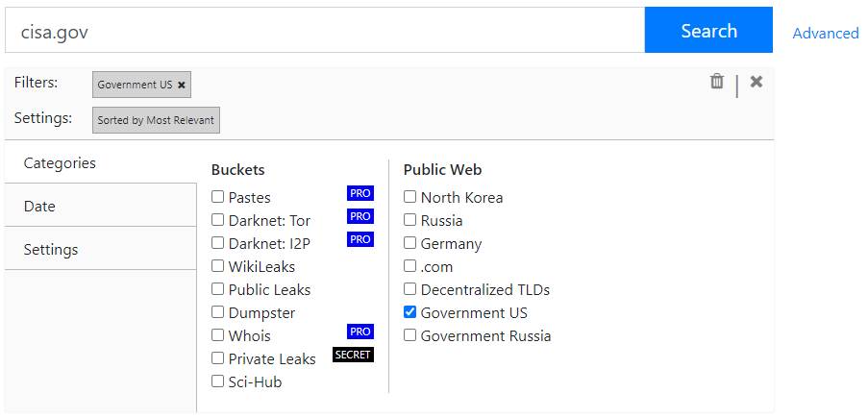Remove the Government US filter tag
Screen dimensions: 868x418
click(182, 85)
